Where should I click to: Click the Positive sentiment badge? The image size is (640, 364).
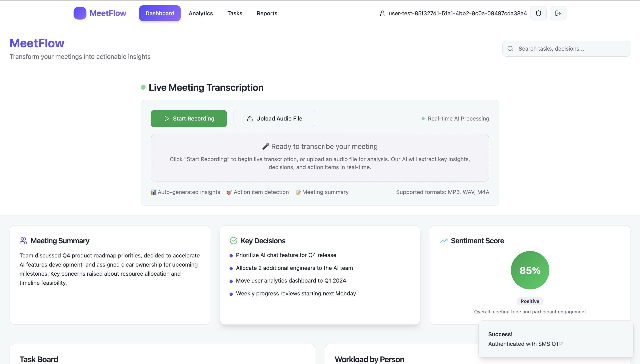pos(530,301)
